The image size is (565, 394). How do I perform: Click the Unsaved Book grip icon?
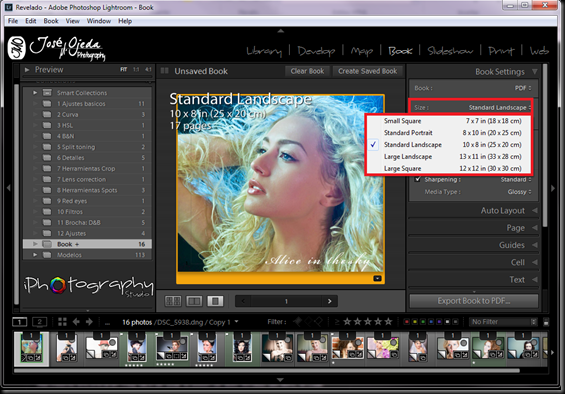point(164,71)
